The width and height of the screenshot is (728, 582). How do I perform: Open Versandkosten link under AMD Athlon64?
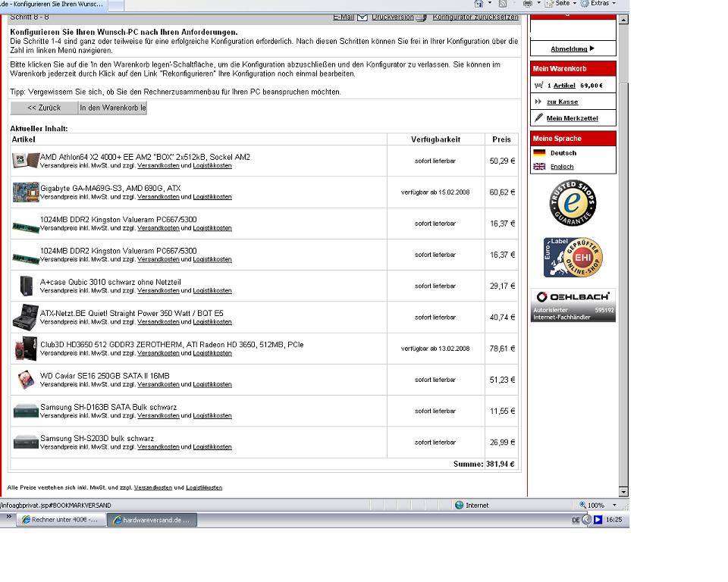pos(158,166)
